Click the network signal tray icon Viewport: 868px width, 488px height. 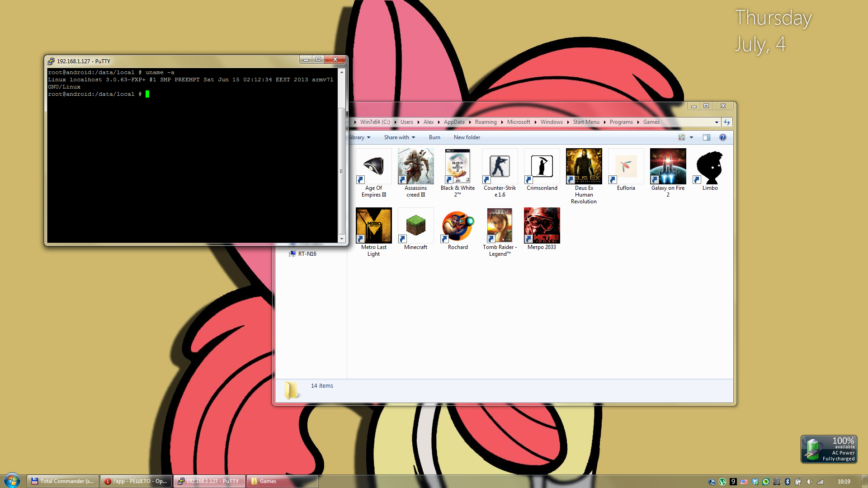coord(820,482)
